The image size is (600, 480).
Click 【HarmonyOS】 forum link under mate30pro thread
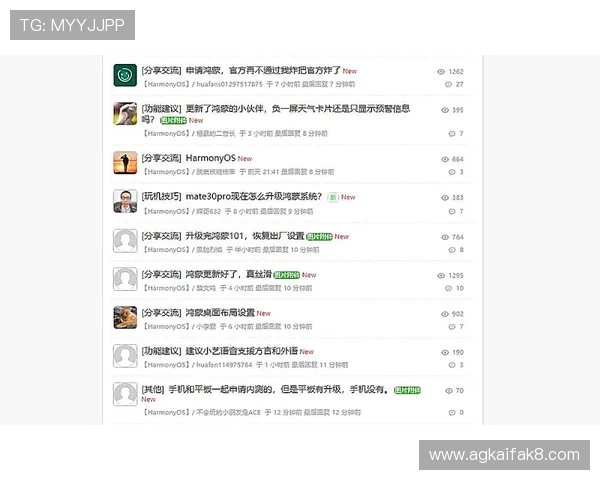[x=166, y=211]
